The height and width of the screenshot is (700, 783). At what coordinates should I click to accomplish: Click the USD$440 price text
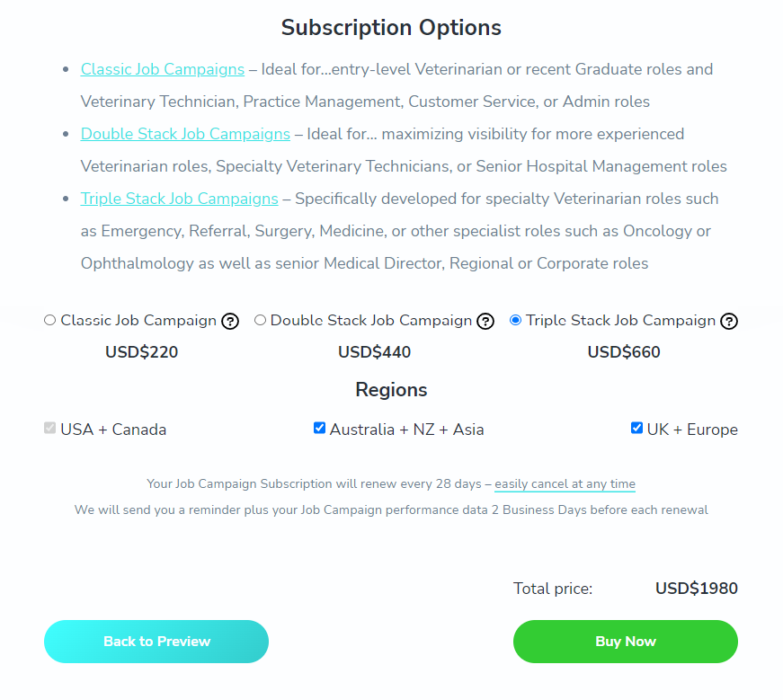(374, 352)
